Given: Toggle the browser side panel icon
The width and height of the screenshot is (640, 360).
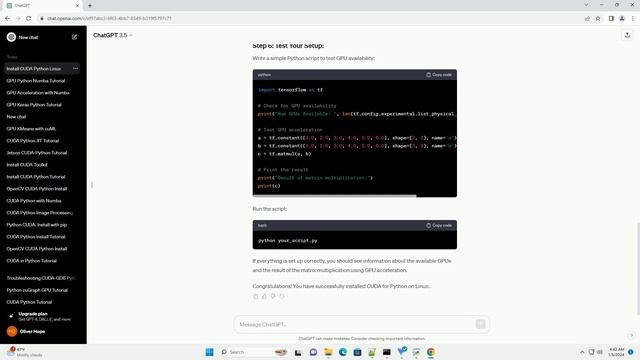Looking at the screenshot, I should [x=611, y=18].
